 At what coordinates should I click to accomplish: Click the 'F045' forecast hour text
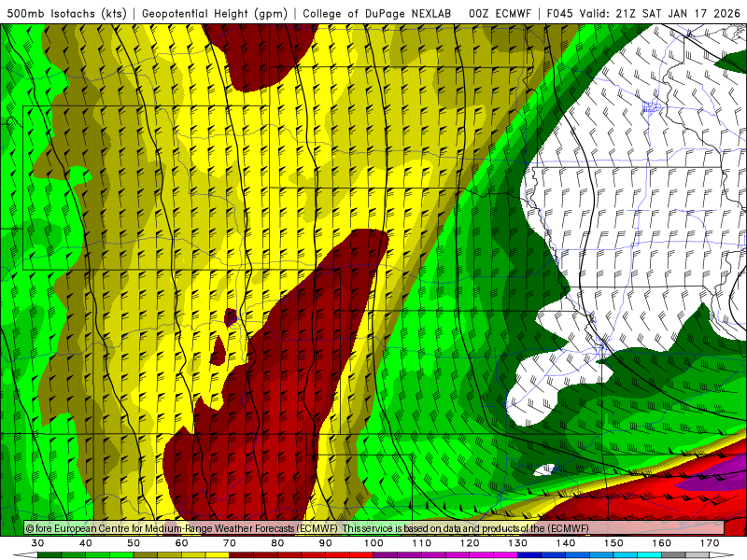[561, 13]
